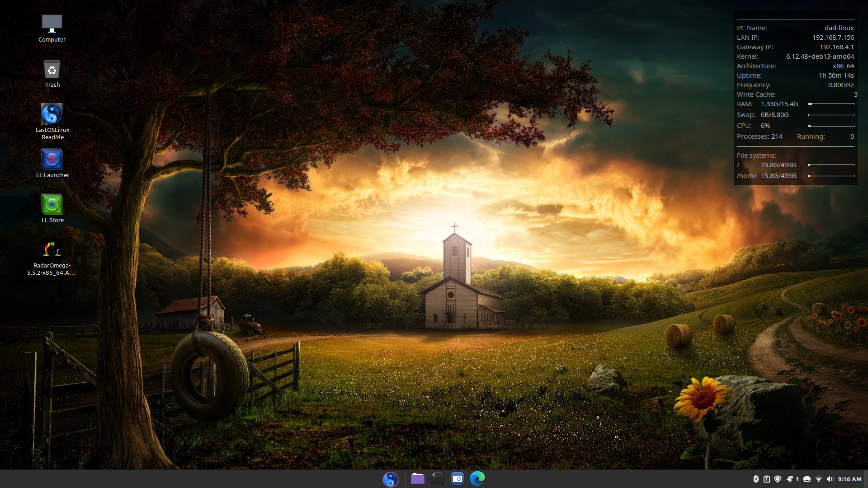Screen dimensions: 868x488
Task: Open the update notifier clipboard tray icon
Action: (x=767, y=479)
